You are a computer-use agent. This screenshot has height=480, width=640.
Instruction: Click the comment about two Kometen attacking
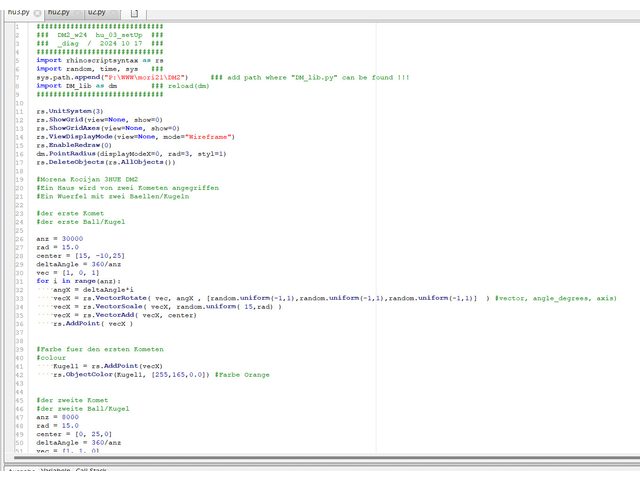(127, 188)
